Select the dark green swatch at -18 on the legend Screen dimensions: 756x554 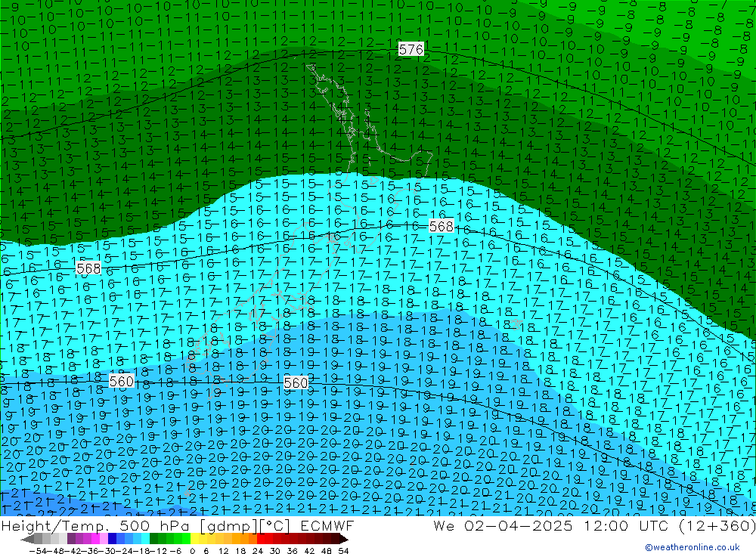click(x=153, y=539)
